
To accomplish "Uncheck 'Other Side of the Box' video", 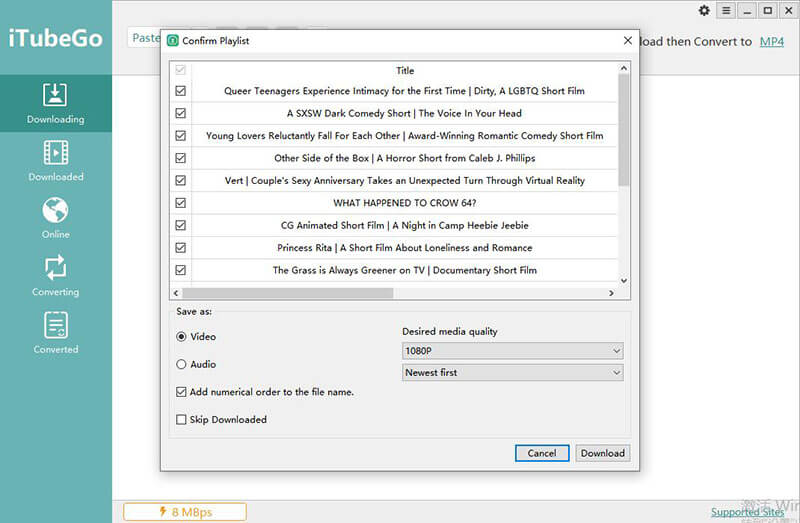I will tap(181, 158).
